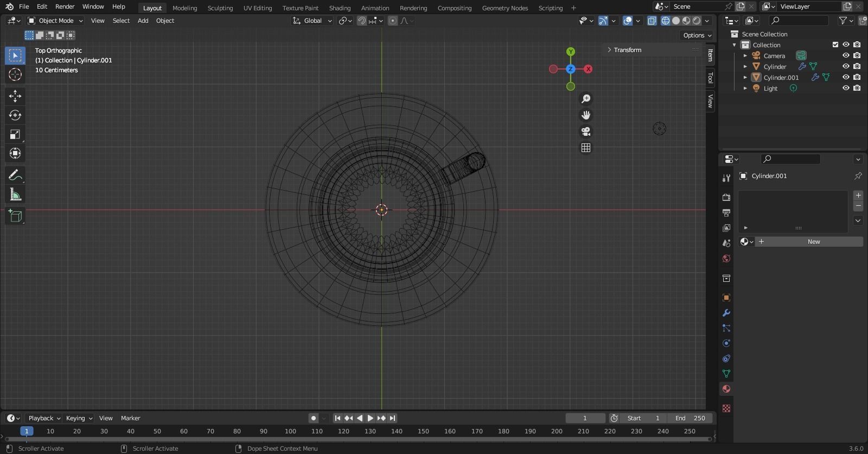Image resolution: width=868 pixels, height=454 pixels.
Task: Switch to the Shading workspace tab
Action: click(x=340, y=8)
